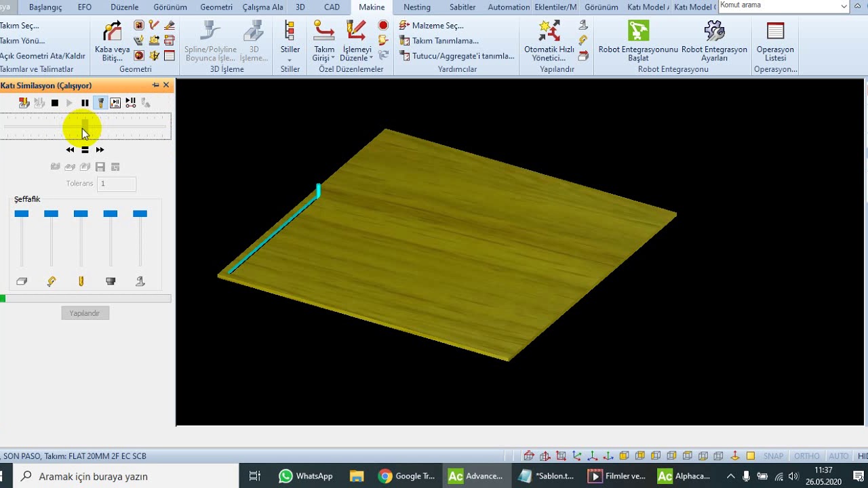Open the Düzenle ribbon tab
The image size is (868, 488).
pos(124,7)
